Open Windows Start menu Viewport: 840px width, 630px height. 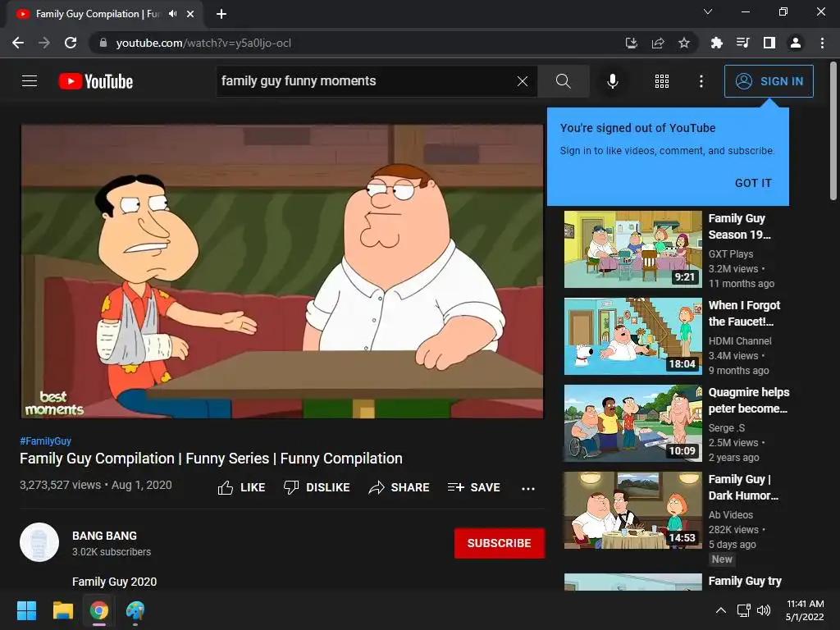coord(26,610)
